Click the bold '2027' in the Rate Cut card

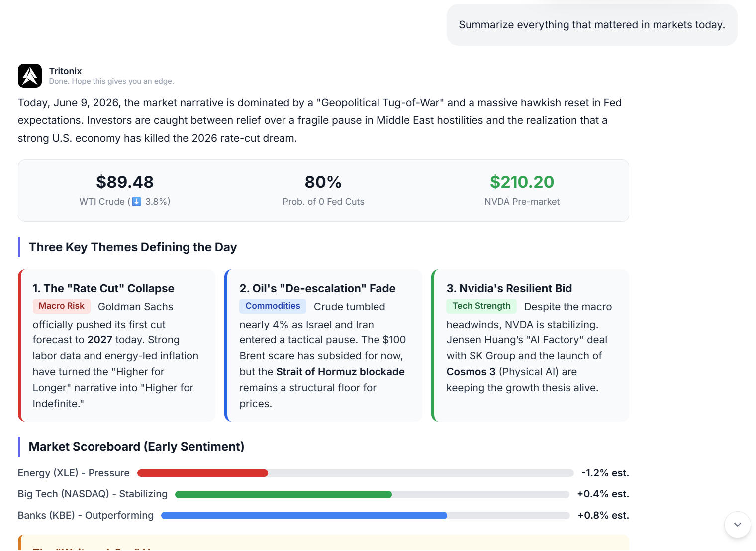point(100,340)
